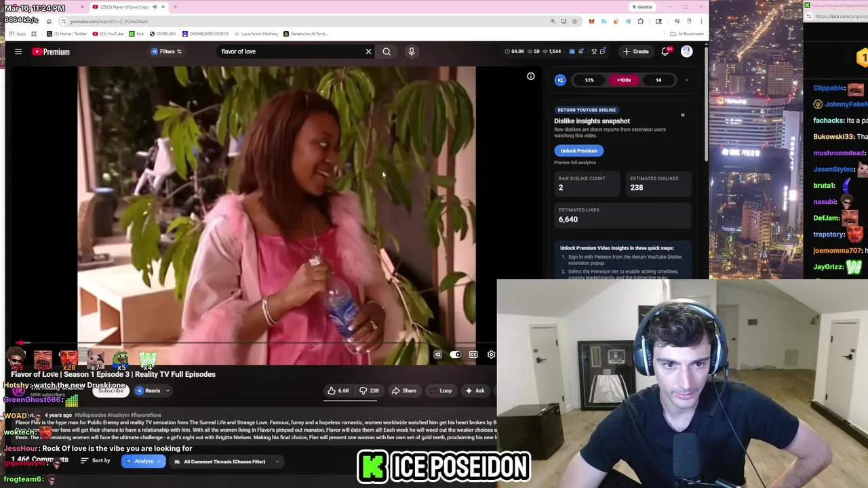Click the Raw Dislike Count card
Screen dimensions: 868x488
click(587, 183)
